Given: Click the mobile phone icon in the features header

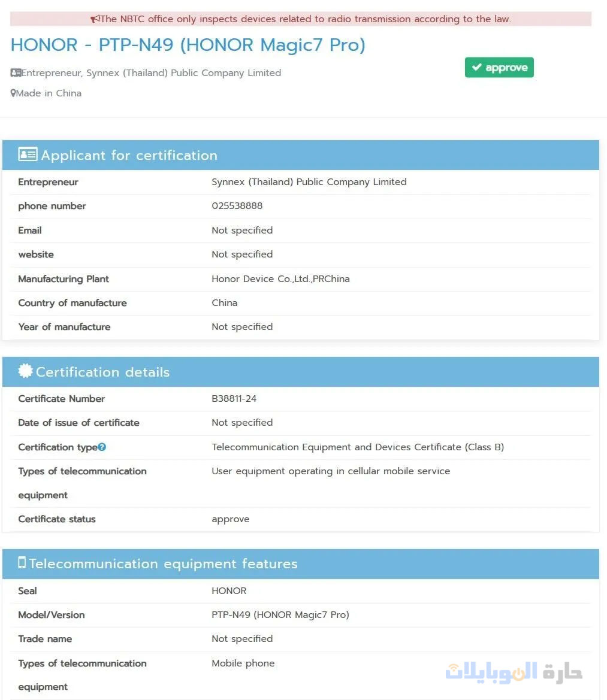Looking at the screenshot, I should [x=22, y=563].
